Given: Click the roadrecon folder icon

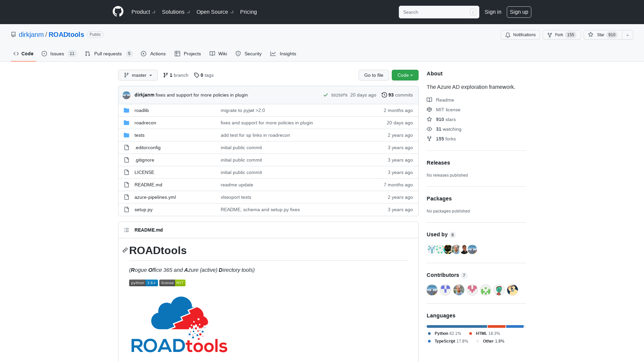Looking at the screenshot, I should point(126,123).
